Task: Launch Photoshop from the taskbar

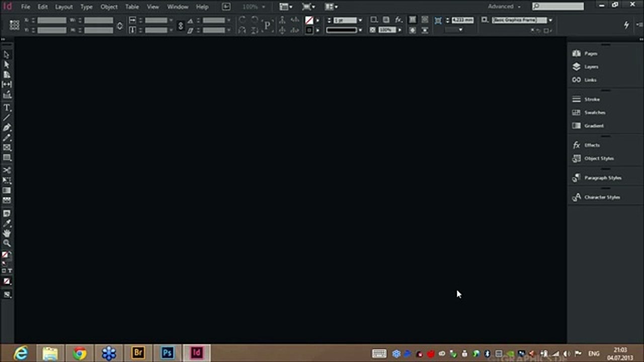Action: 167,353
